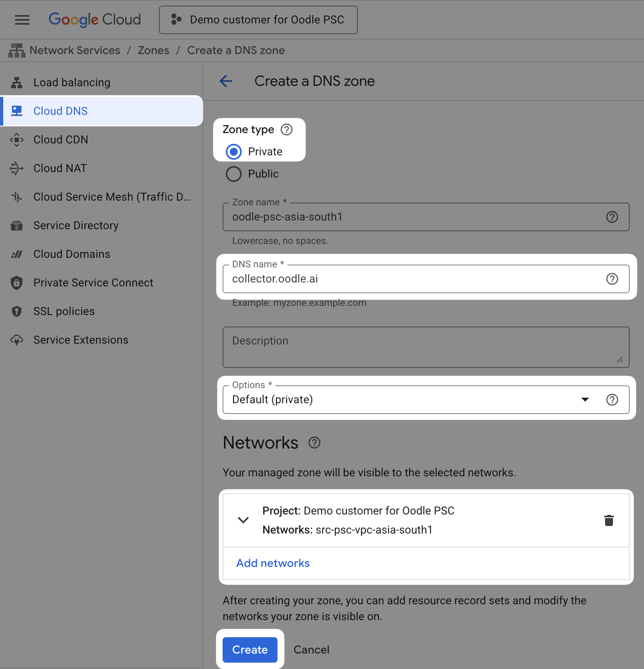
Task: Select the Private zone type radio button
Action: click(234, 151)
